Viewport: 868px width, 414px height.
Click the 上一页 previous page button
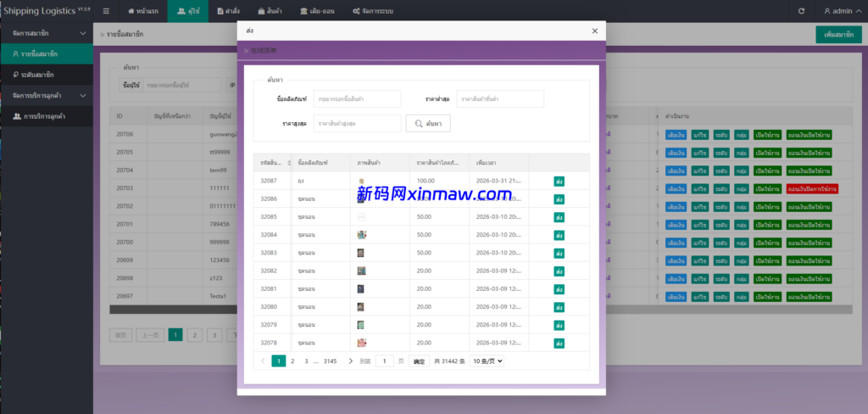pyautogui.click(x=150, y=335)
